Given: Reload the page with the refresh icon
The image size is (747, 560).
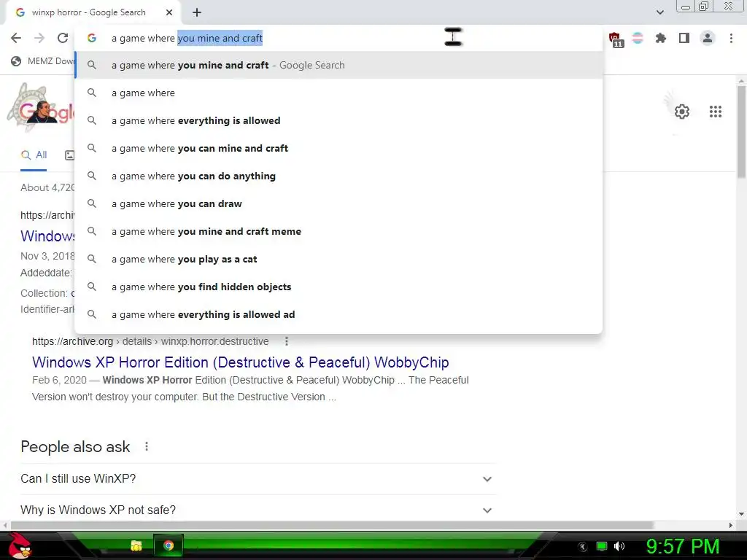Looking at the screenshot, I should pos(63,38).
